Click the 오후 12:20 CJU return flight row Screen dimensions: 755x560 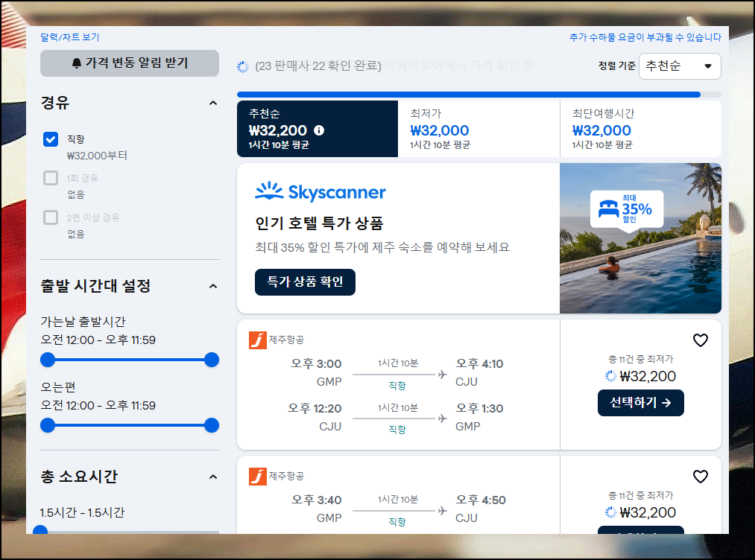click(396, 417)
